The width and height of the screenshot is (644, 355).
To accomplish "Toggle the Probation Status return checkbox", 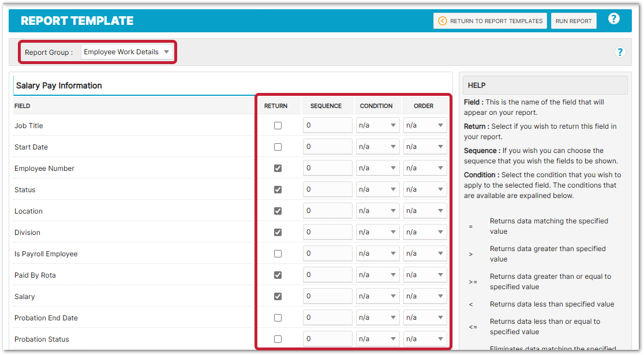I will (x=278, y=339).
